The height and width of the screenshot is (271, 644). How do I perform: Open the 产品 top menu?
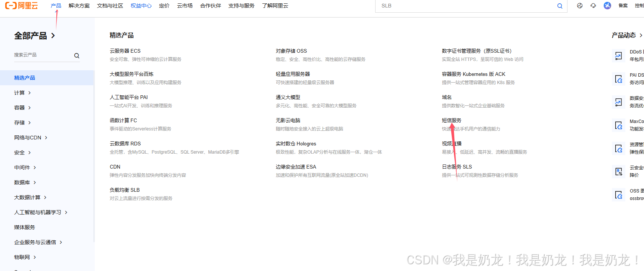pyautogui.click(x=56, y=6)
